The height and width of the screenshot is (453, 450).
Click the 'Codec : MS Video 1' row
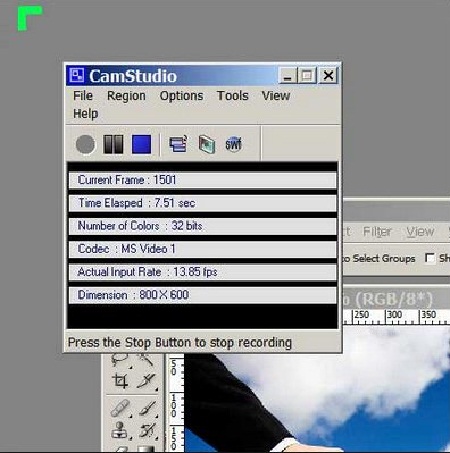click(x=202, y=249)
